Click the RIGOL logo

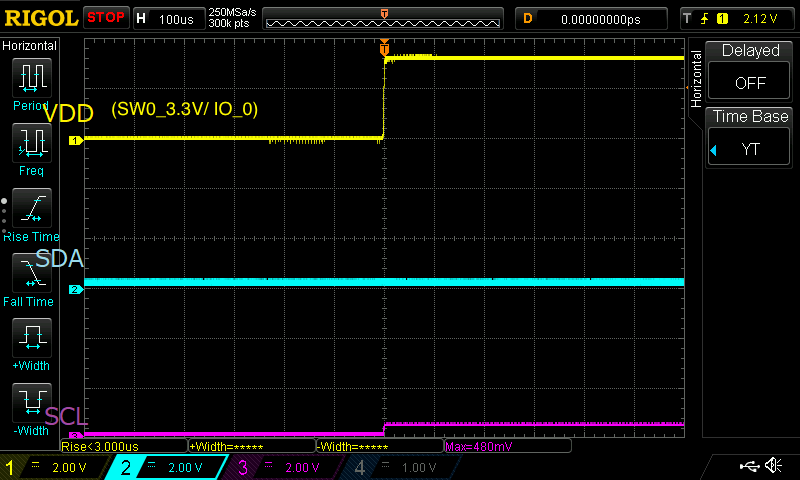[x=40, y=18]
